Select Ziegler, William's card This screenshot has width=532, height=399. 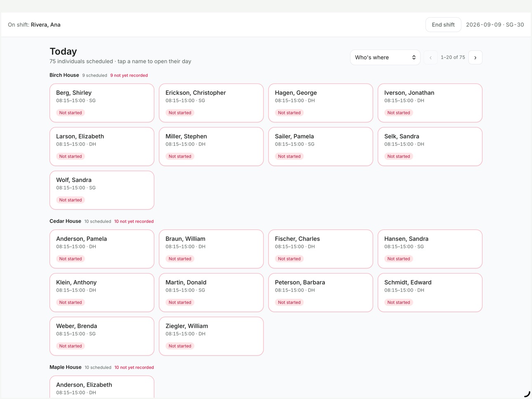pyautogui.click(x=211, y=336)
